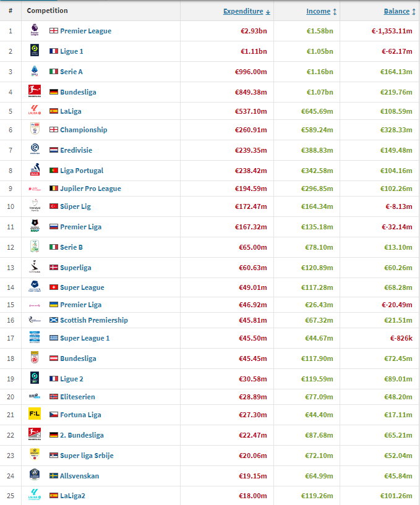Open the Championship competition link

pos(84,130)
